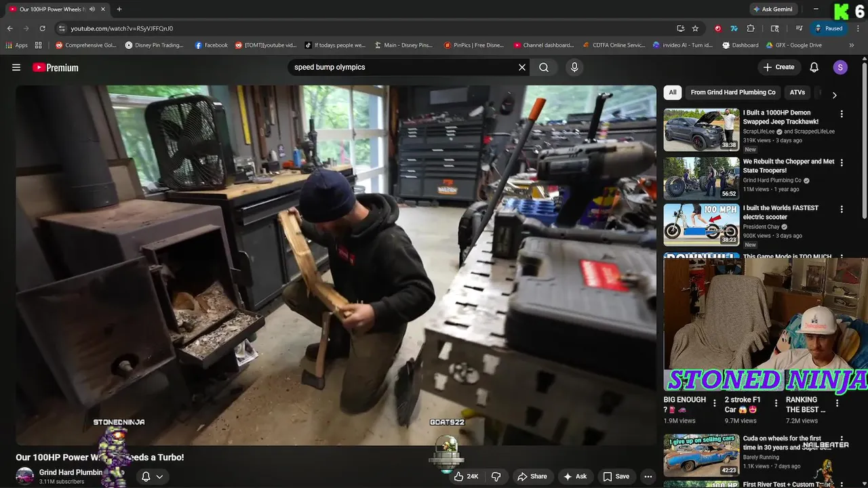Open the Extensions puzzle menu

(x=751, y=28)
